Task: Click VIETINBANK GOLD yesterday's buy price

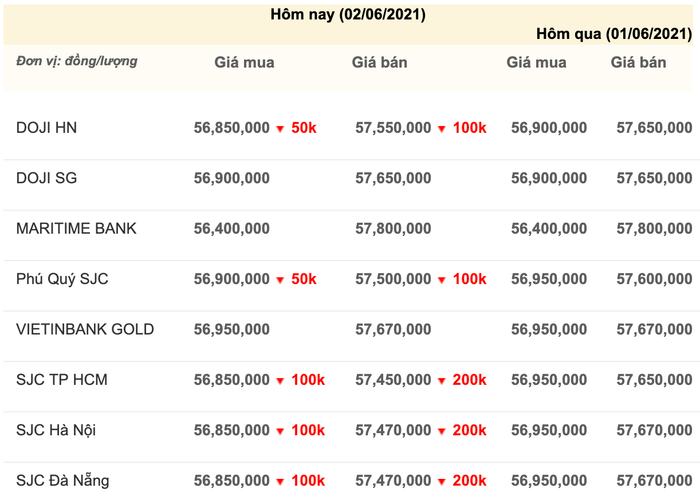Action: click(x=549, y=330)
